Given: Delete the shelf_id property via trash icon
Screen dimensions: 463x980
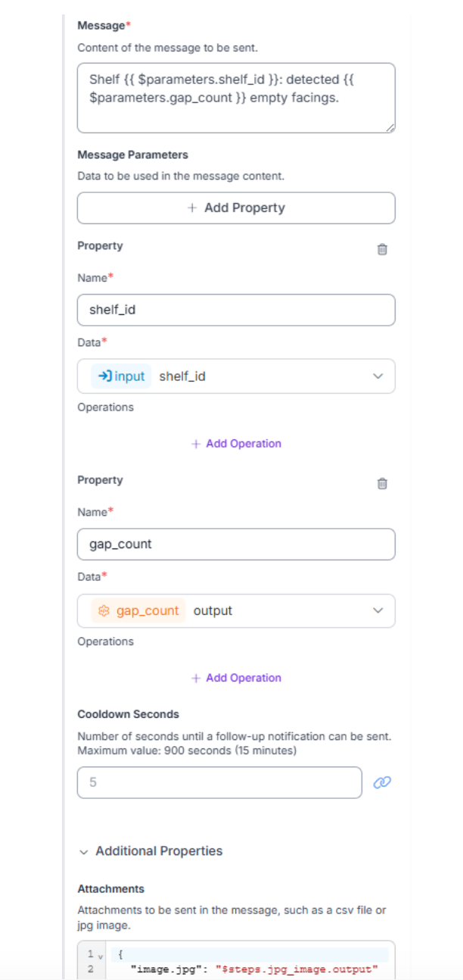Looking at the screenshot, I should tap(382, 249).
